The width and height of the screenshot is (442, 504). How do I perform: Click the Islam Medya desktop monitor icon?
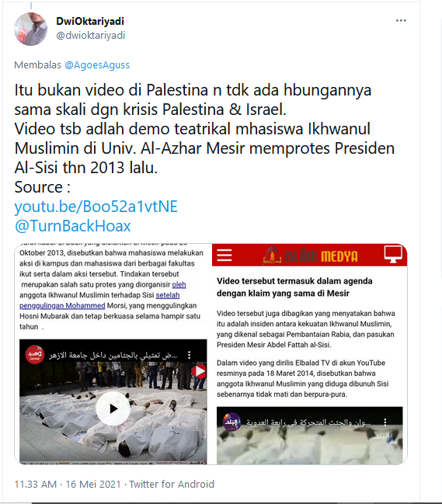click(x=393, y=254)
